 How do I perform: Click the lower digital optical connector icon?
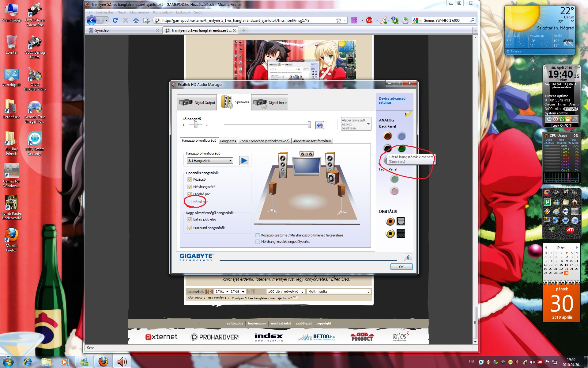click(x=401, y=234)
